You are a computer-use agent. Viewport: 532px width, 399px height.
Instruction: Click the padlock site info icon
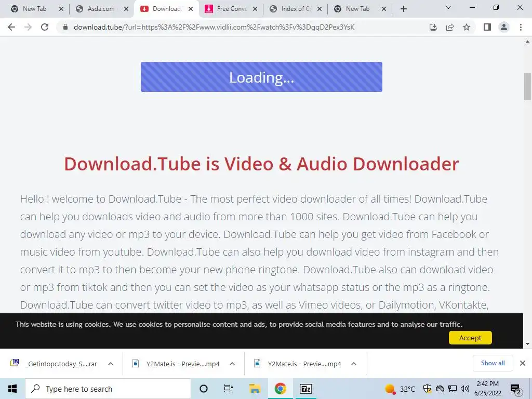point(65,27)
